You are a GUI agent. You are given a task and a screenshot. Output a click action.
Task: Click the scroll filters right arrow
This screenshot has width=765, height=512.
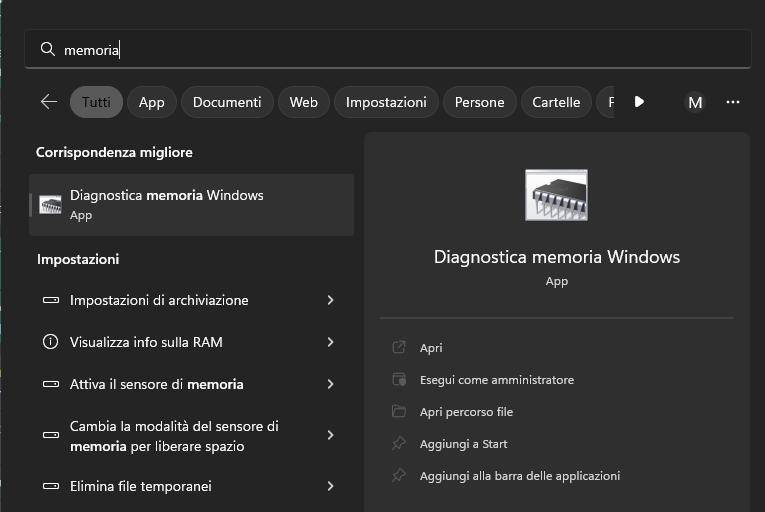[639, 102]
